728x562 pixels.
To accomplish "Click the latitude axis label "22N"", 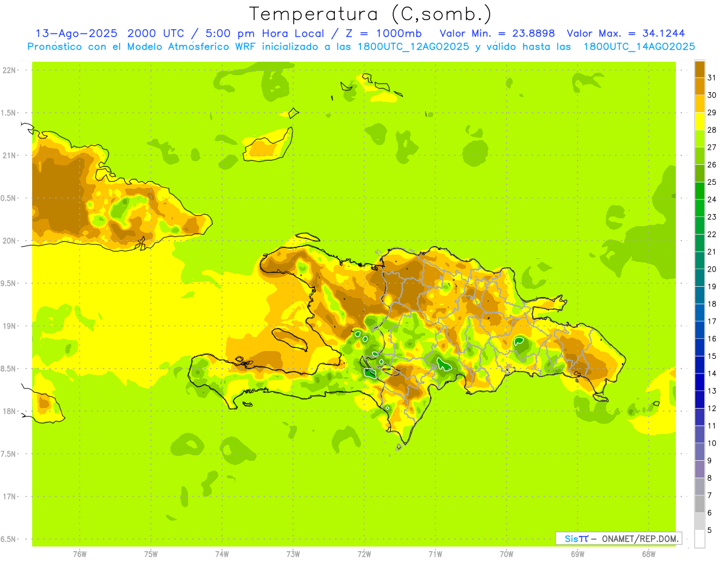I will (x=8, y=70).
